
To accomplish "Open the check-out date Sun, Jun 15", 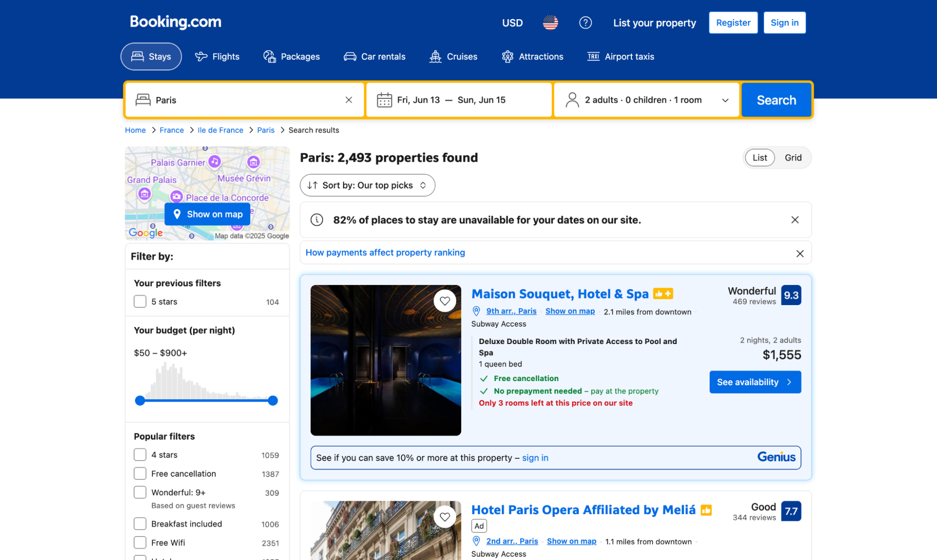I will click(481, 100).
